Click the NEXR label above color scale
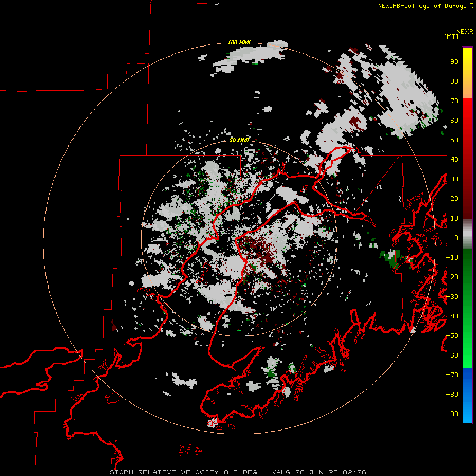Viewport: 476px width, 476px height. (x=464, y=32)
